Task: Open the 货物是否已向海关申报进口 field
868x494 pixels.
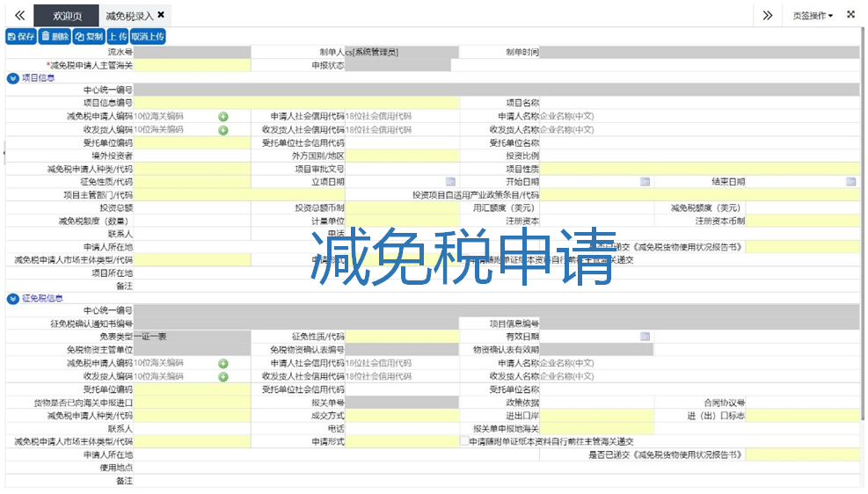Action: tap(192, 403)
